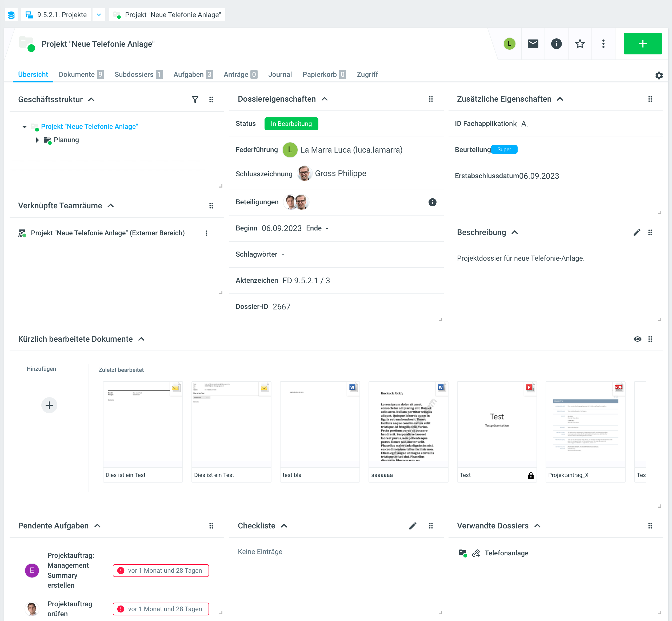Toggle eye icon in Kürzlich bearbeitete Dokumente

pyautogui.click(x=637, y=339)
